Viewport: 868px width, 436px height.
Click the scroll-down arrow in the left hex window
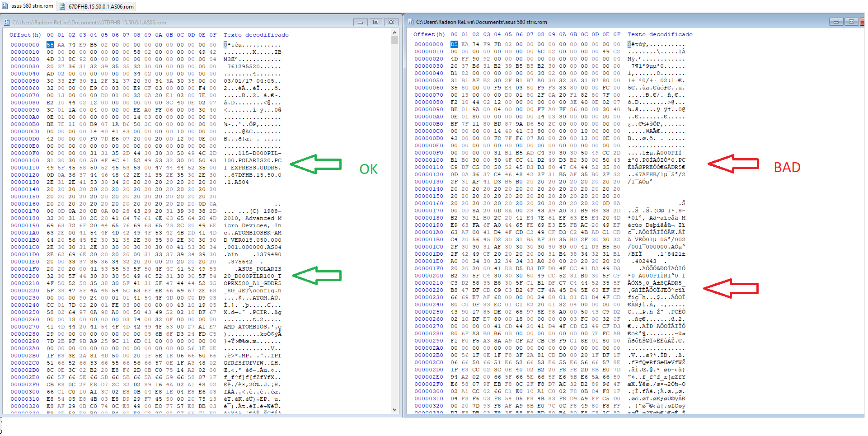tap(394, 410)
